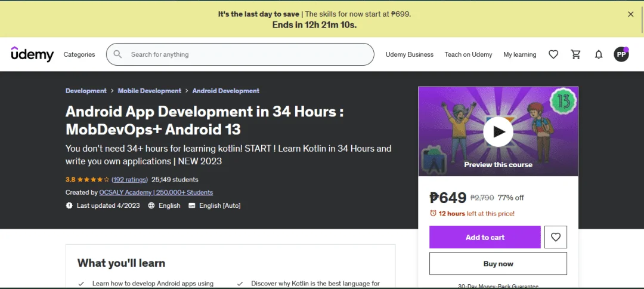Open OCSALY Academy instructor link

pyautogui.click(x=156, y=192)
